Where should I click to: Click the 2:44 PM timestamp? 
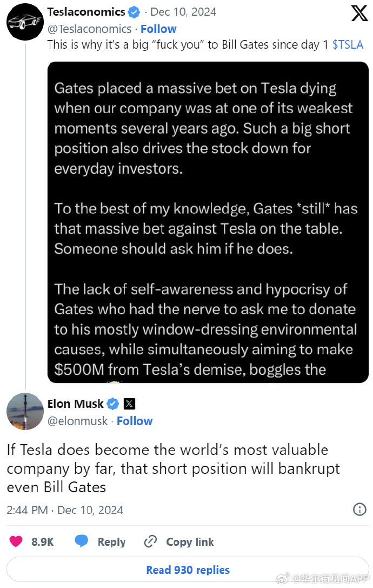(x=27, y=510)
